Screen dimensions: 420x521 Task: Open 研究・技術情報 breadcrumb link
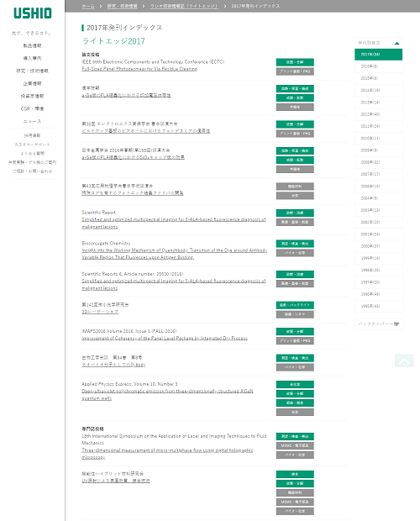click(x=122, y=6)
